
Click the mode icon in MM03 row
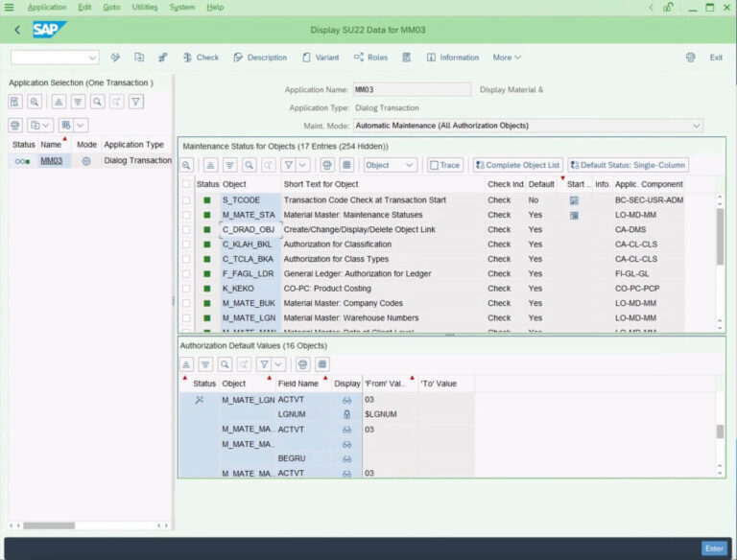click(x=86, y=161)
